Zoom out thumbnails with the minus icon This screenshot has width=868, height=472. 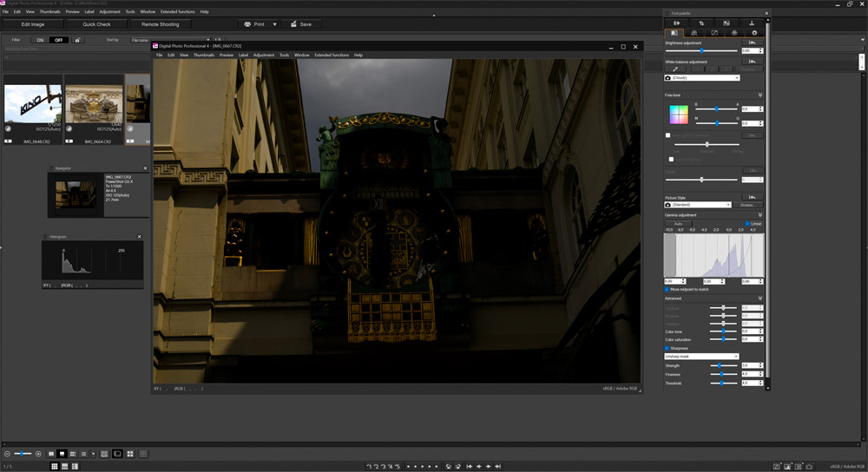pyautogui.click(x=7, y=454)
